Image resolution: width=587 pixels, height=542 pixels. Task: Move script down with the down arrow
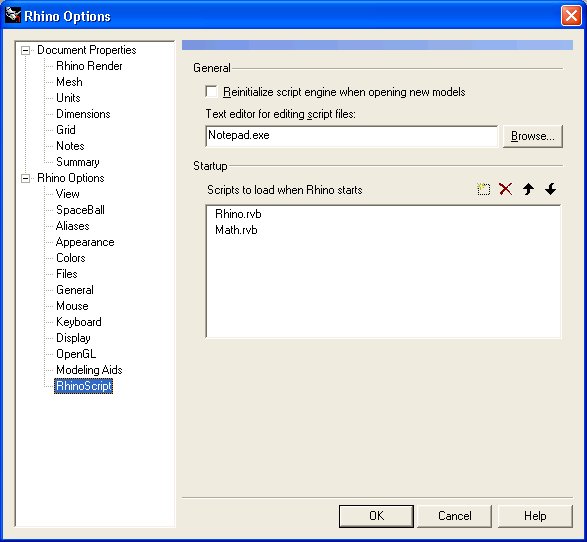click(550, 189)
